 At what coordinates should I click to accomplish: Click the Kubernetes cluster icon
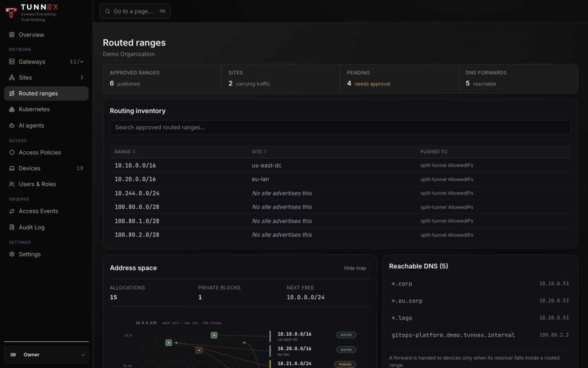click(12, 110)
